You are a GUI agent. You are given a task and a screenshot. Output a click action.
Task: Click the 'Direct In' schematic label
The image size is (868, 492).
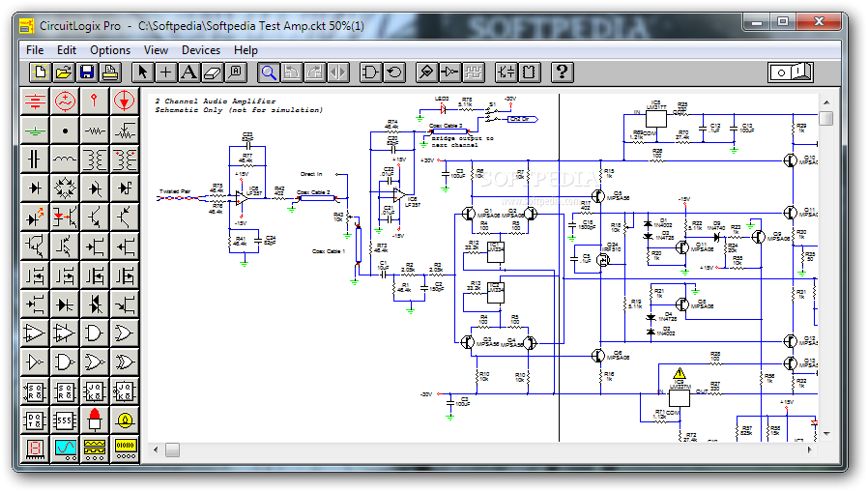coord(311,174)
